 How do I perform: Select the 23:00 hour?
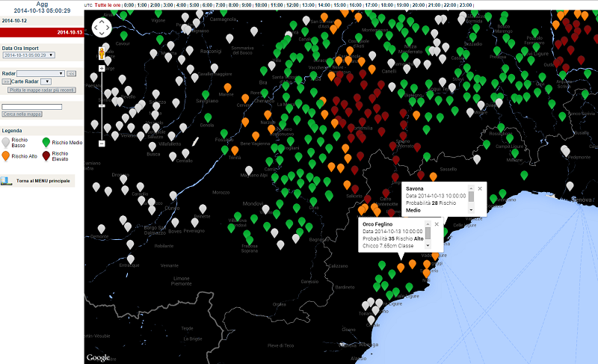465,5
